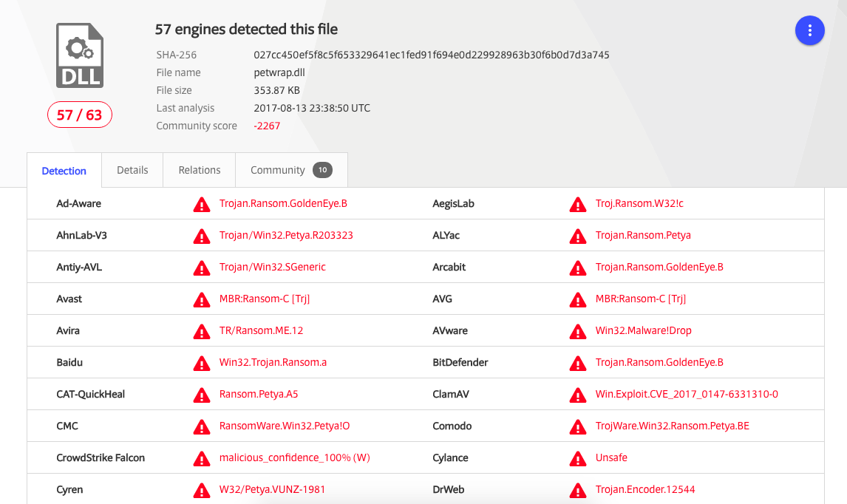Click Trojan.Encoder.12544 detection name
Screen dimensions: 847x504
(645, 489)
